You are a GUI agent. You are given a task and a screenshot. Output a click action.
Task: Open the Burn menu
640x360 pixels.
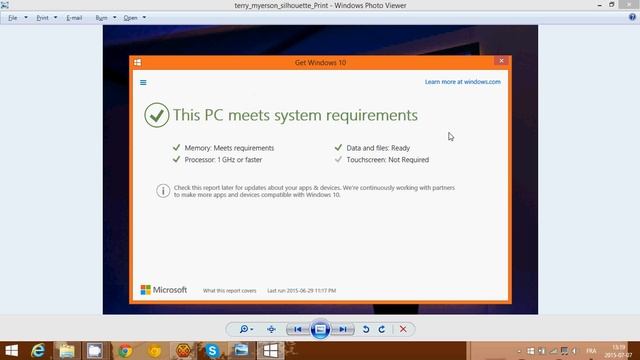point(101,18)
